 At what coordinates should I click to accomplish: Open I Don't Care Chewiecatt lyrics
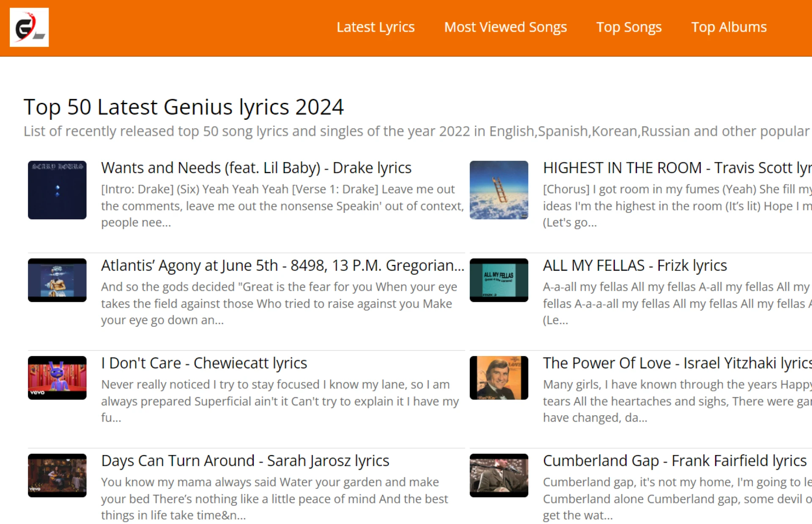pos(204,363)
